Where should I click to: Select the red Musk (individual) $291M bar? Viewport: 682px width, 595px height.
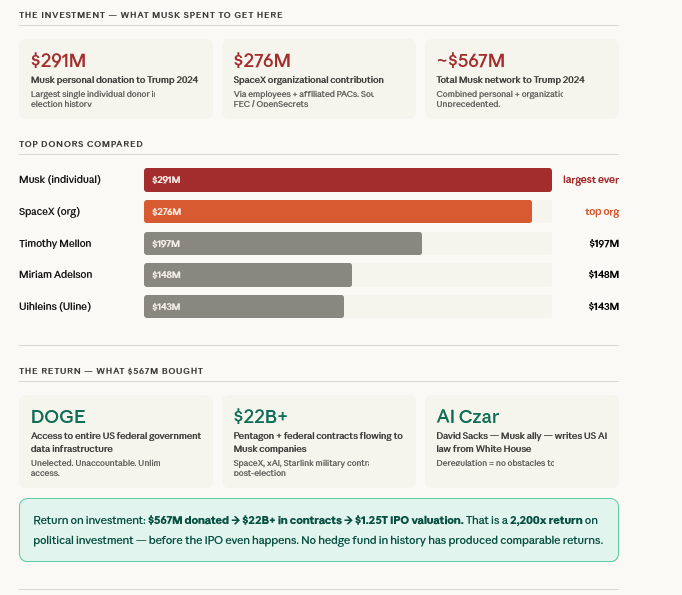(x=348, y=180)
